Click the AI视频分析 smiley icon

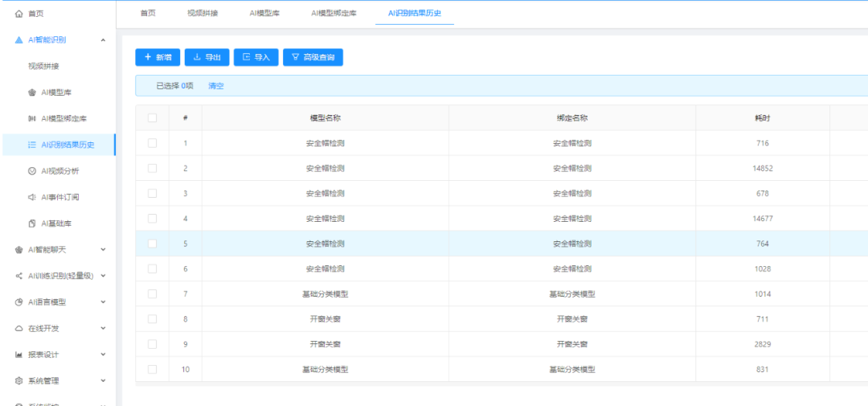point(32,171)
